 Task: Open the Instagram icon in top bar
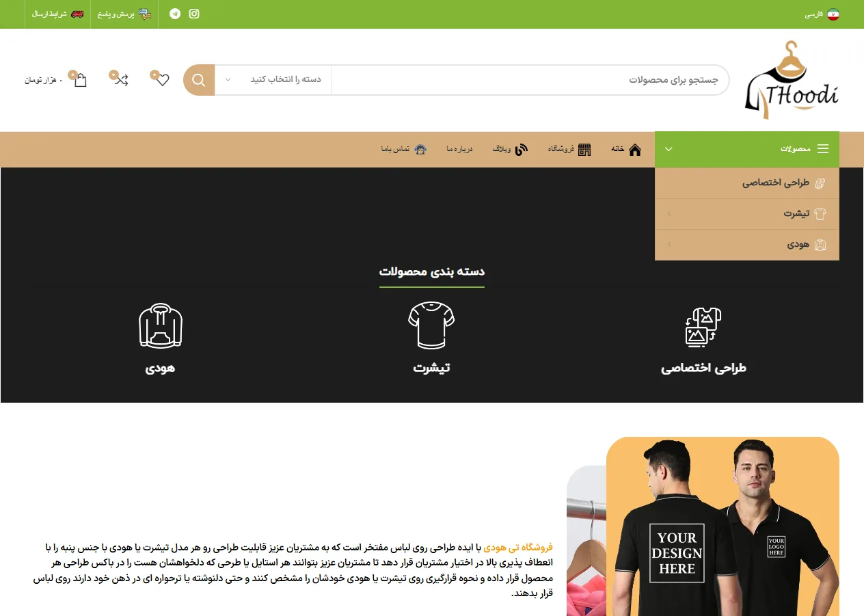[x=194, y=14]
